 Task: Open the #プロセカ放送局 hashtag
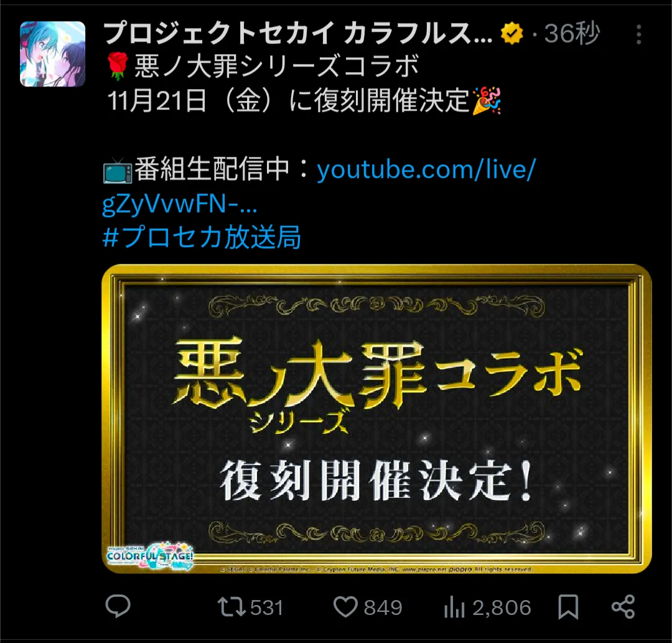click(x=202, y=237)
